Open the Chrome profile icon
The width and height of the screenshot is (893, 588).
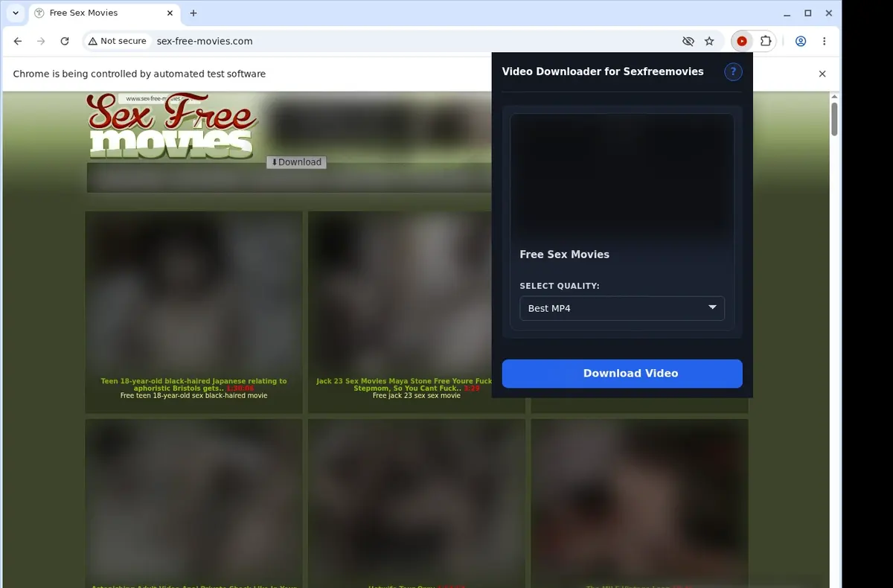801,41
